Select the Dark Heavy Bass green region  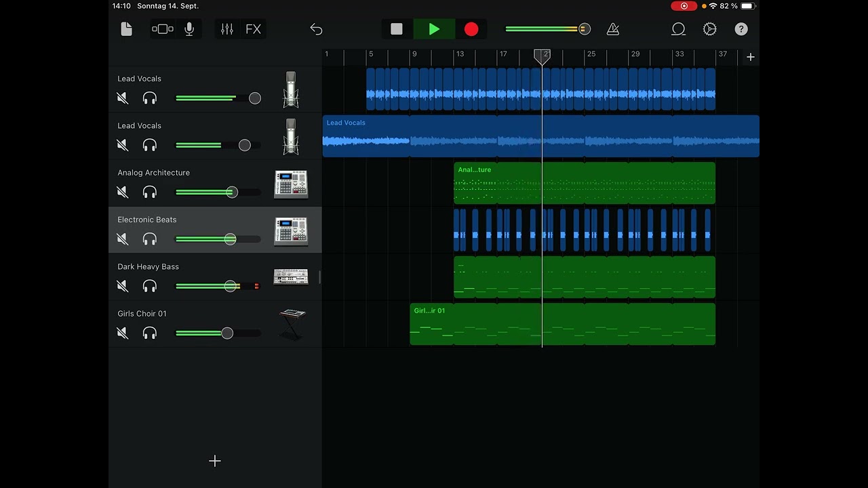[585, 277]
